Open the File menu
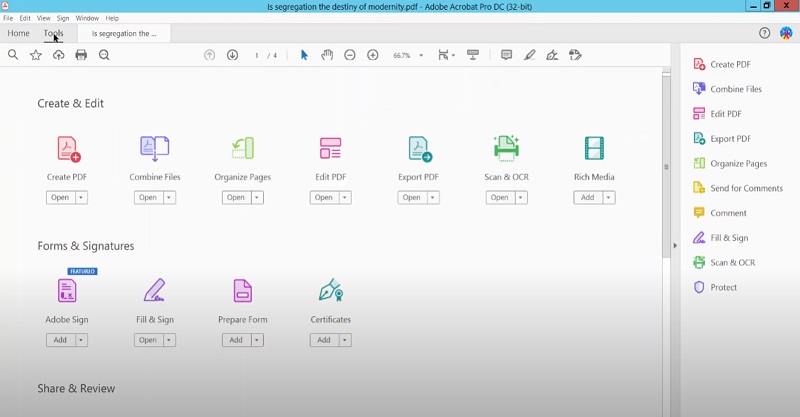 coord(8,18)
